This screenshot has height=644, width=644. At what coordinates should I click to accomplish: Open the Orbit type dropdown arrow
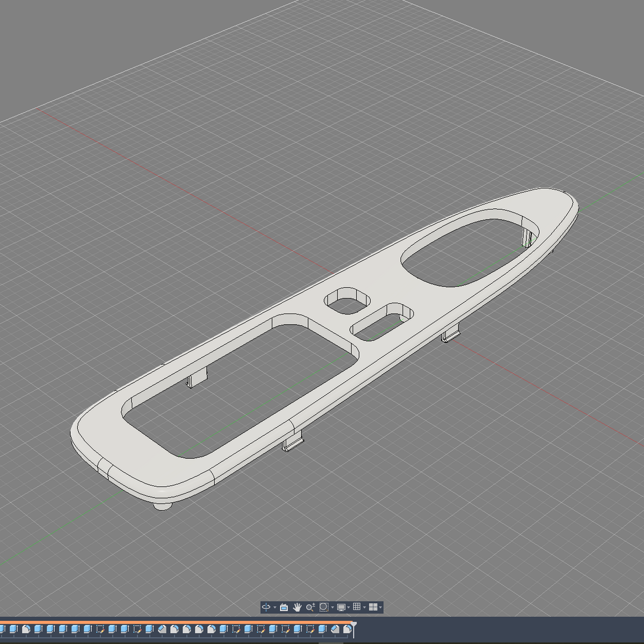click(275, 608)
